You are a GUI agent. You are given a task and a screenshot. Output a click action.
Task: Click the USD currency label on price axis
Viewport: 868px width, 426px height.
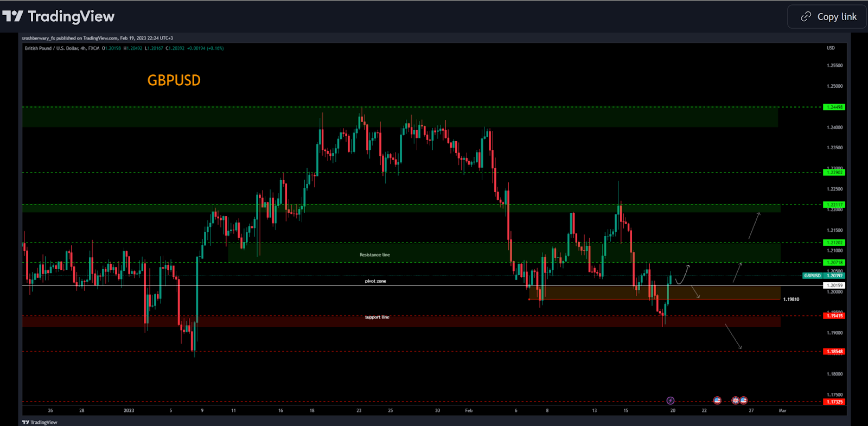[831, 48]
